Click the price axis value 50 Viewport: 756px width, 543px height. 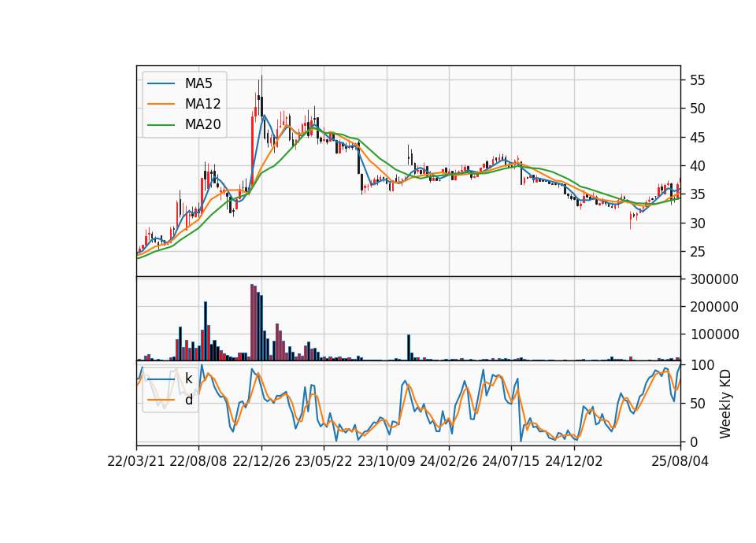(698, 109)
